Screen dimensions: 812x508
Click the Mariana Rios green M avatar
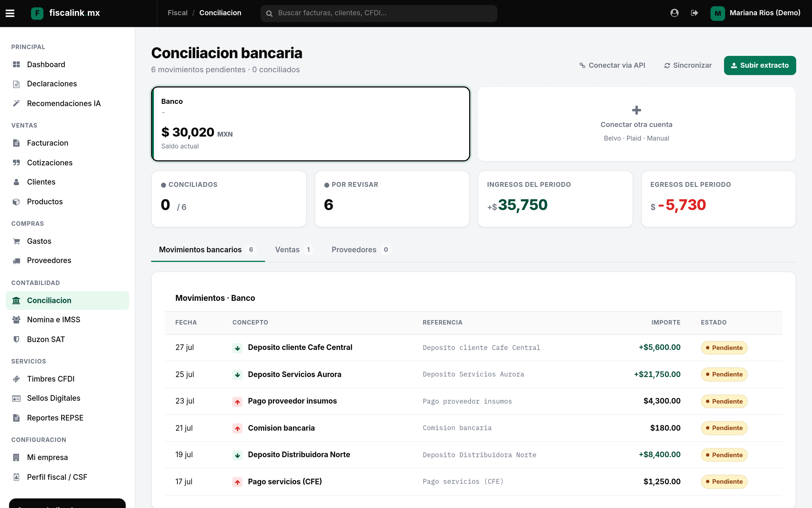717,13
